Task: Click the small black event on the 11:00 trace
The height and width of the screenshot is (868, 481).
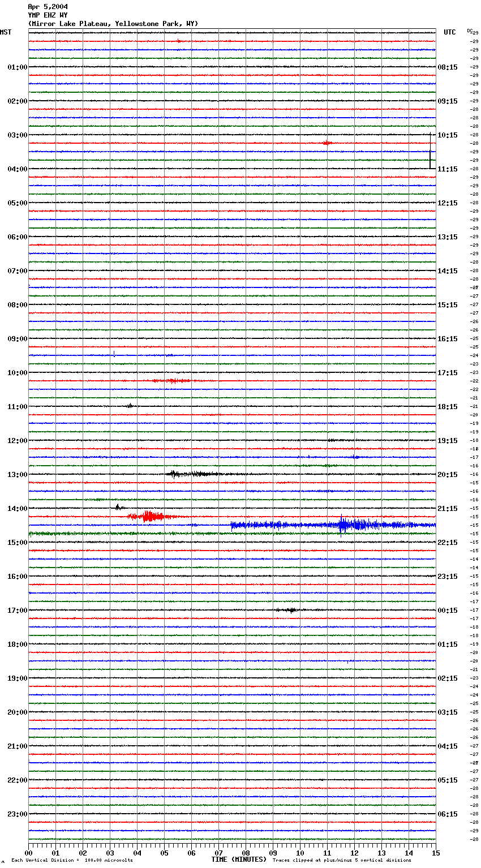Action: [130, 406]
